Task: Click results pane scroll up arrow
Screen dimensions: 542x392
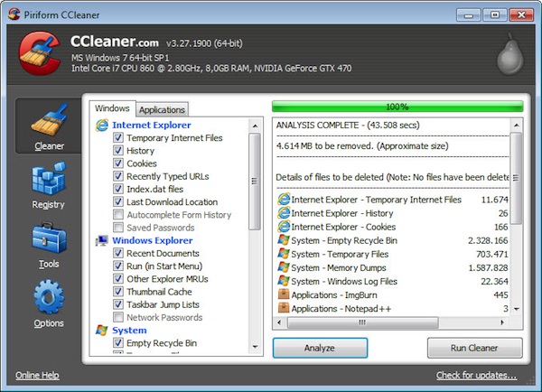Action: coord(517,126)
